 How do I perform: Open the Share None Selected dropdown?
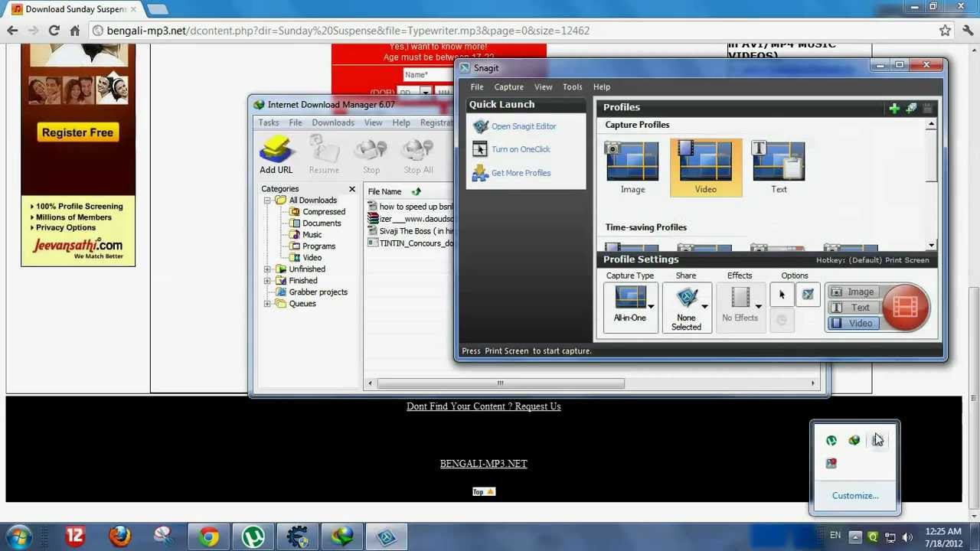pyautogui.click(x=686, y=308)
